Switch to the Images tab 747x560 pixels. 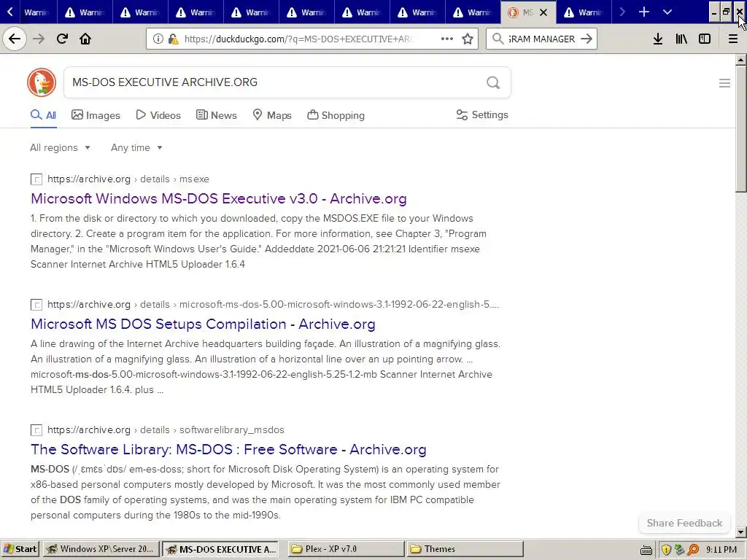point(96,115)
